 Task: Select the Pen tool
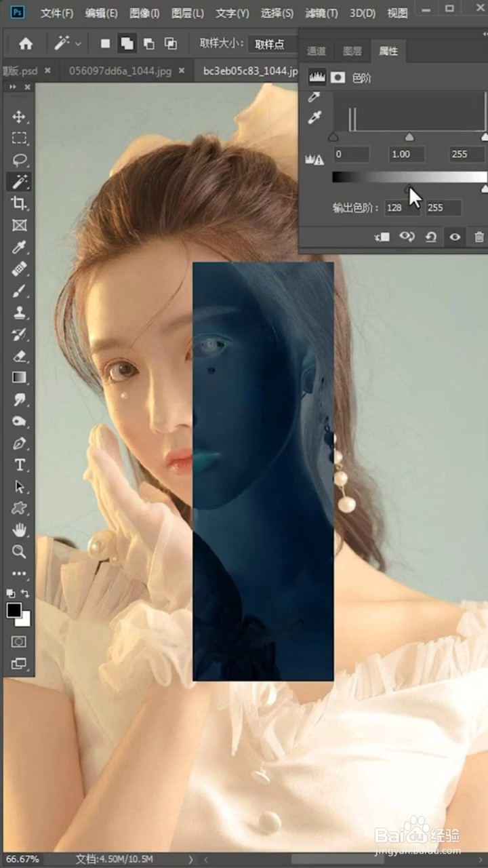tap(19, 443)
